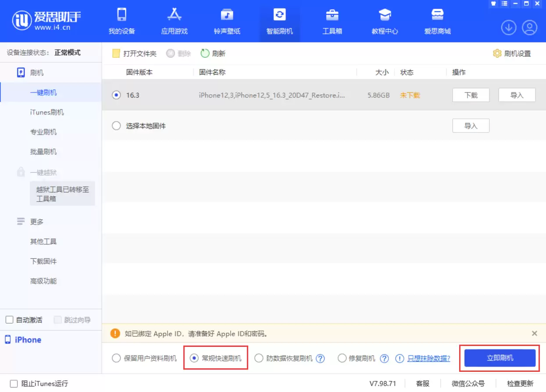The height and width of the screenshot is (392, 546).
Task: Select 一键刷机 in sidebar
Action: (43, 93)
